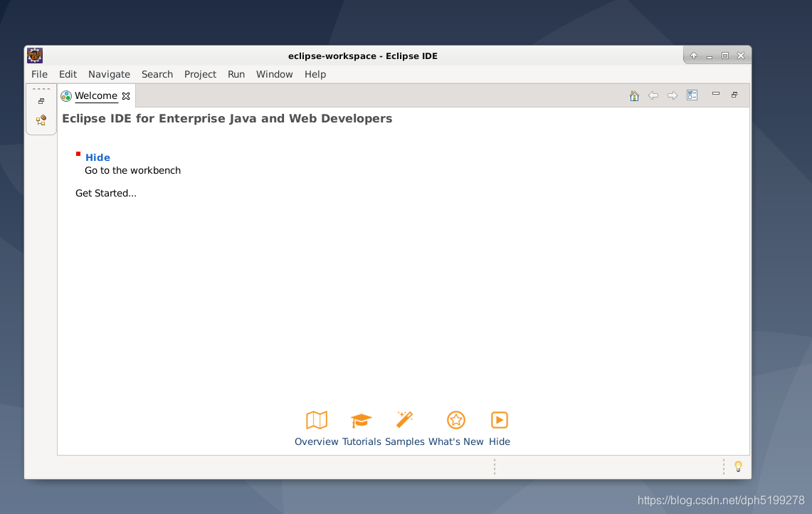This screenshot has height=514, width=812.
Task: Click the forward navigation arrow
Action: point(673,95)
